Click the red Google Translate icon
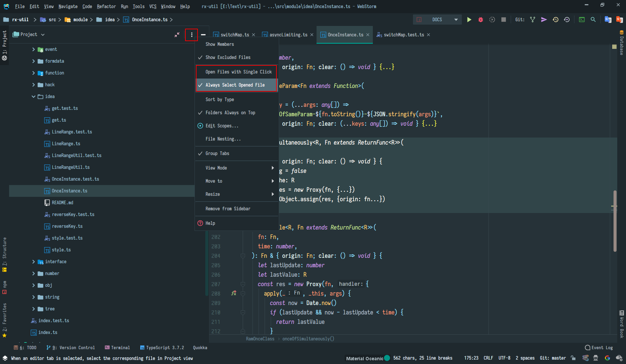626x364 pixels. tap(619, 20)
